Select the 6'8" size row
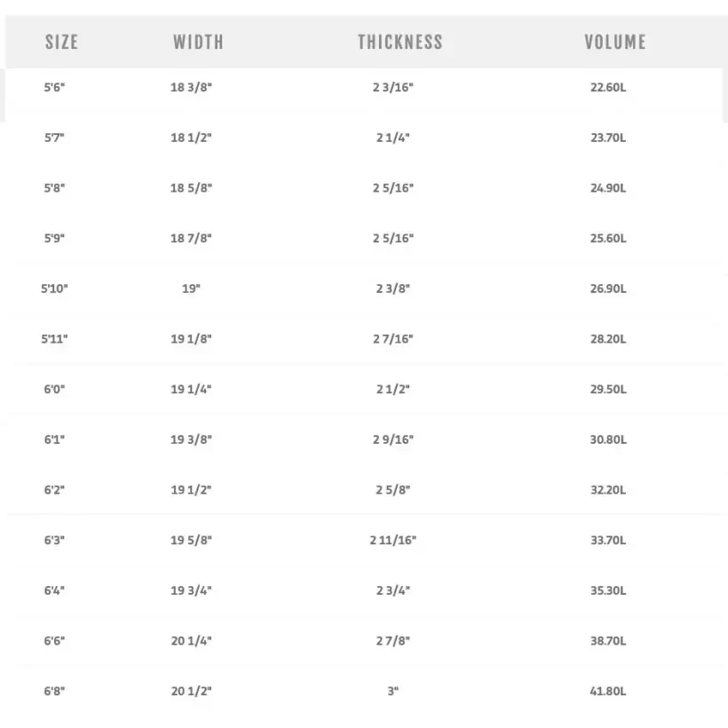The image size is (728, 728). coord(55,691)
